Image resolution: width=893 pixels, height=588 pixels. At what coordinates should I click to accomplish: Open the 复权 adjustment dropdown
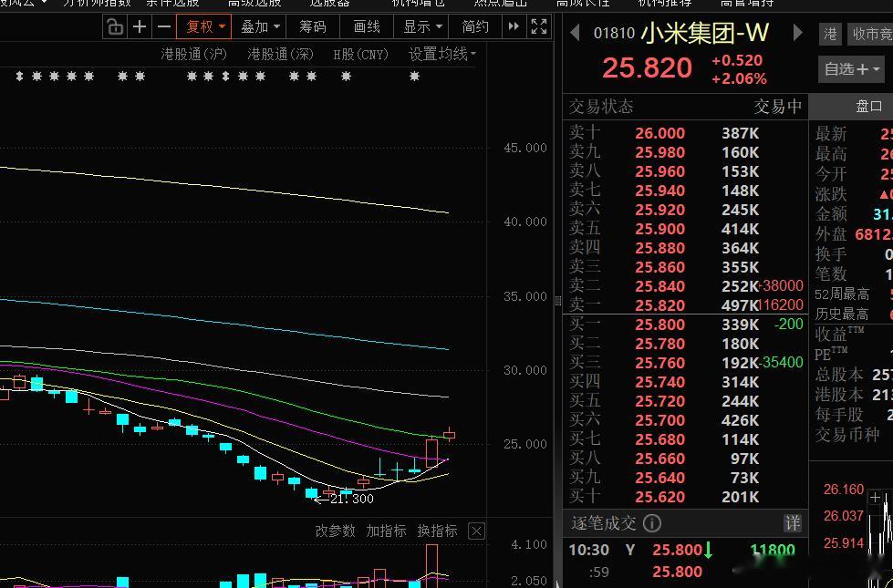point(204,26)
